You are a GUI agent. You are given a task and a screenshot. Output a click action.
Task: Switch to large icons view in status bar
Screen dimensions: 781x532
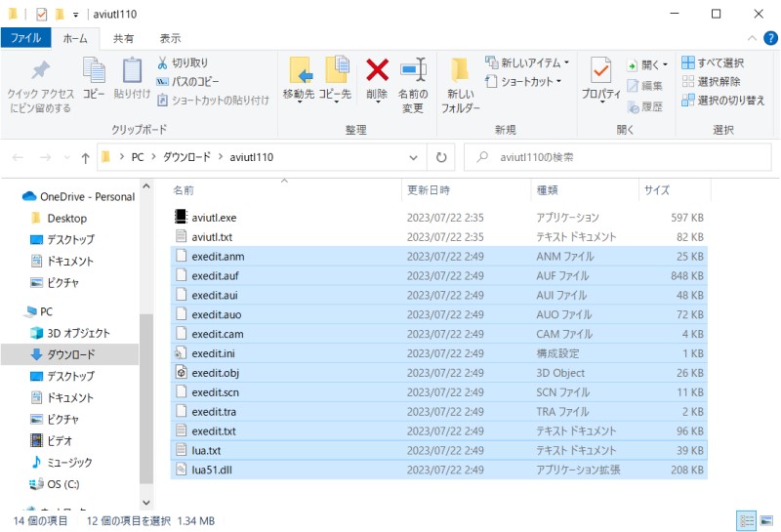pyautogui.click(x=766, y=521)
